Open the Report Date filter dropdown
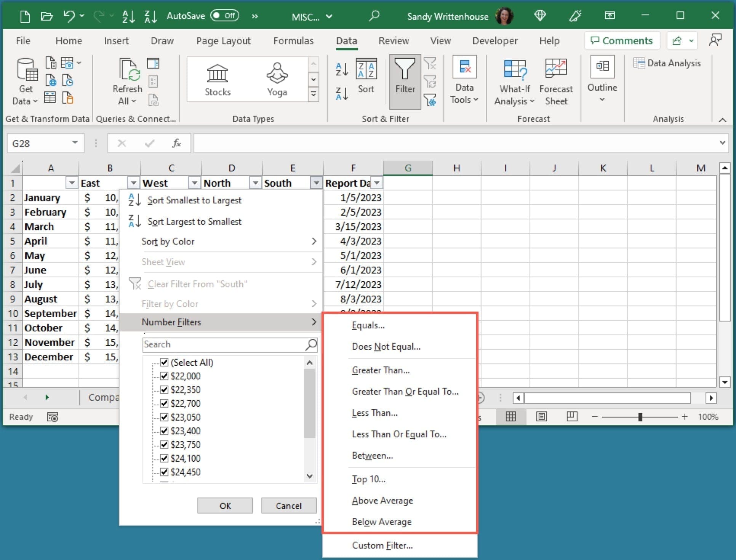The height and width of the screenshot is (560, 736). [376, 183]
